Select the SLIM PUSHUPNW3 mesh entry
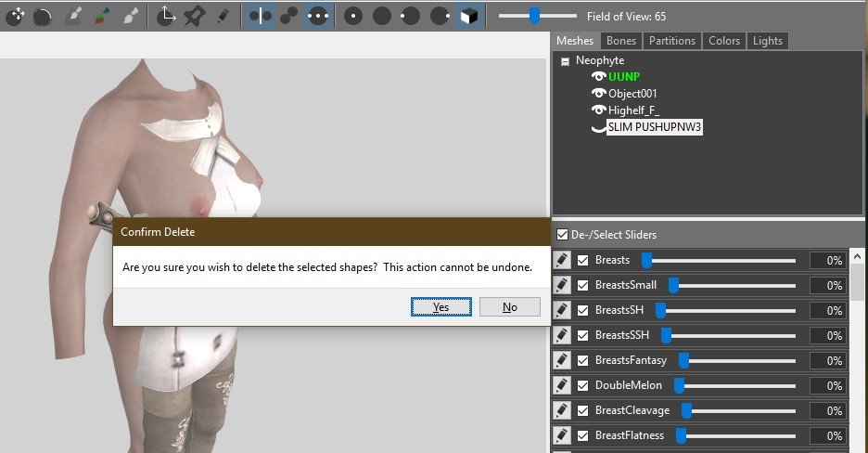This screenshot has height=453, width=868. coord(654,128)
